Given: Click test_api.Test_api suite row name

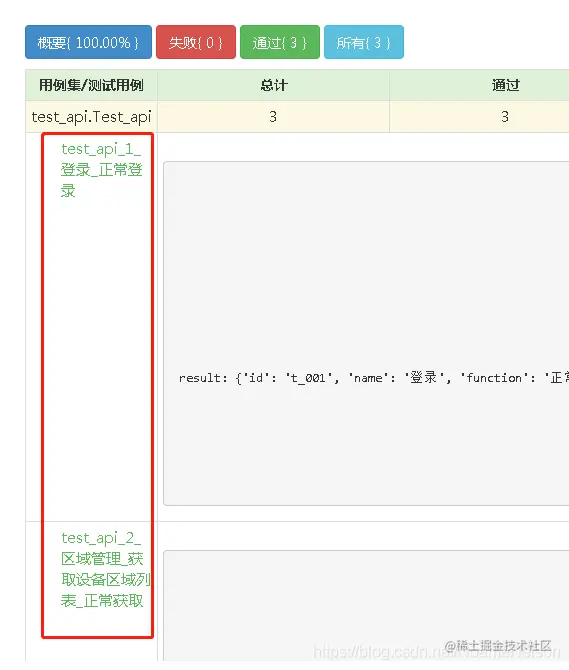Looking at the screenshot, I should pos(91,117).
